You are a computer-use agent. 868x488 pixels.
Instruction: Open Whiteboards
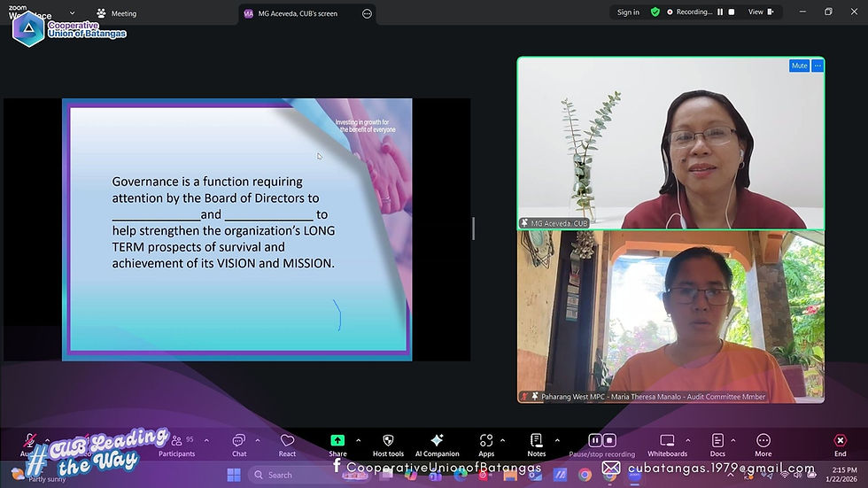(x=667, y=445)
